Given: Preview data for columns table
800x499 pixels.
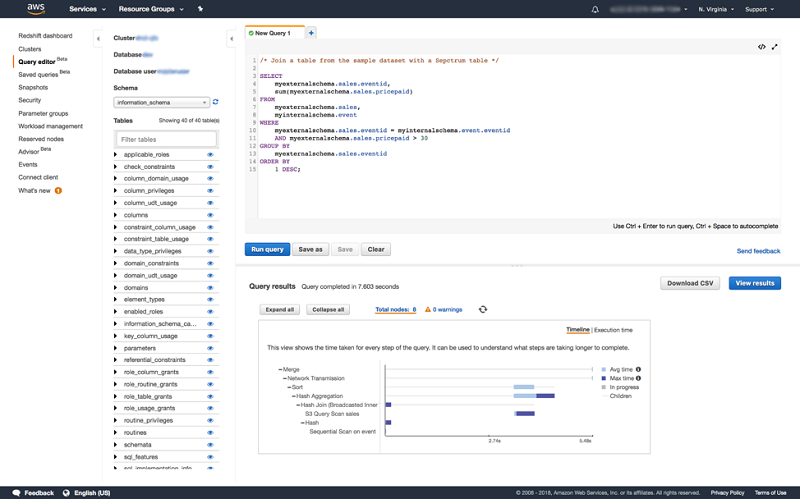Looking at the screenshot, I should click(x=210, y=215).
